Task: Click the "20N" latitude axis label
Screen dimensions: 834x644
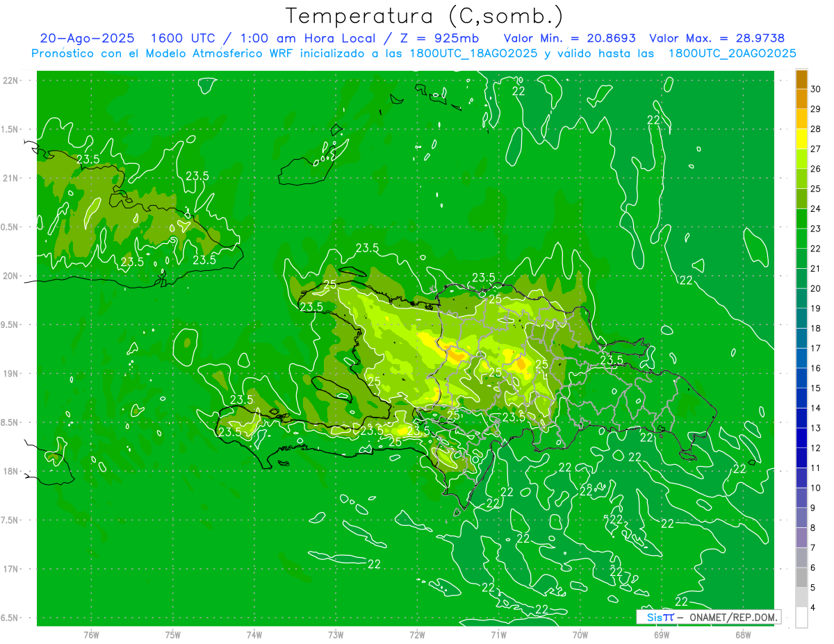Action: [x=10, y=276]
